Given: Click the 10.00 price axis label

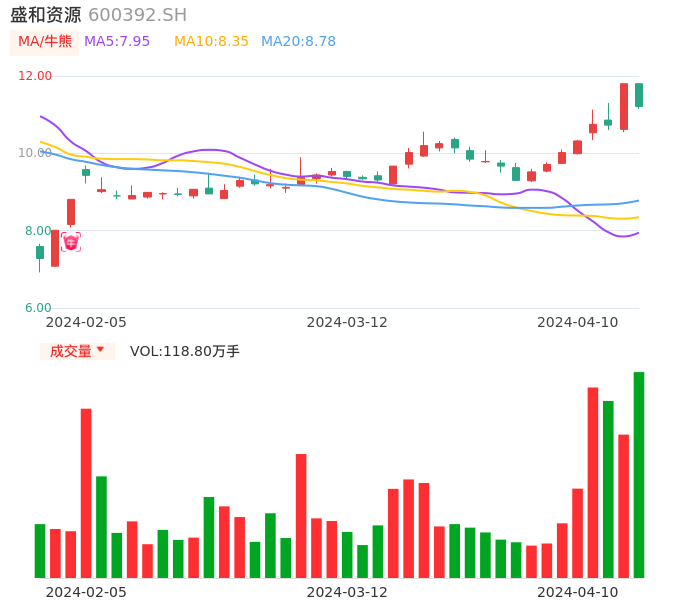Looking at the screenshot, I should [x=35, y=153].
